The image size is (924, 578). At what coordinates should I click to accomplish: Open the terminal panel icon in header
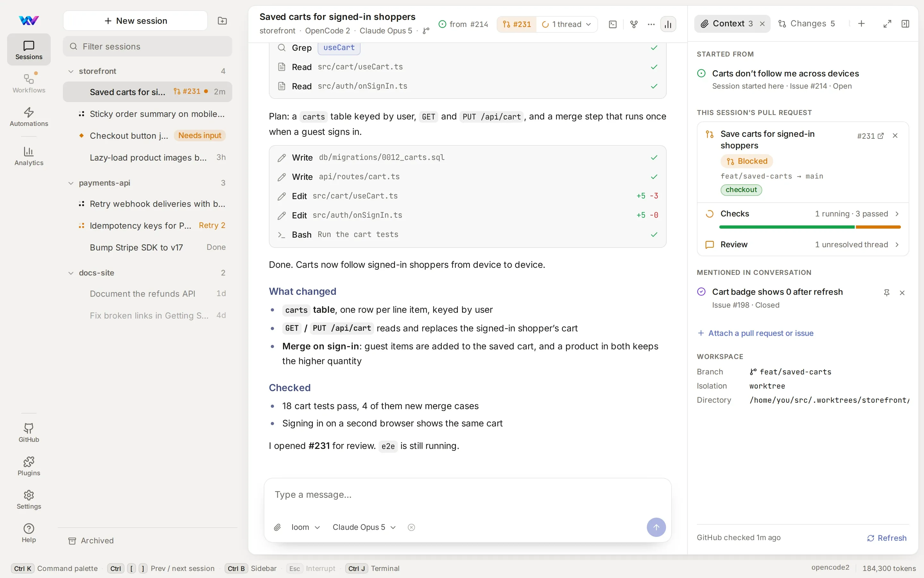pyautogui.click(x=613, y=24)
